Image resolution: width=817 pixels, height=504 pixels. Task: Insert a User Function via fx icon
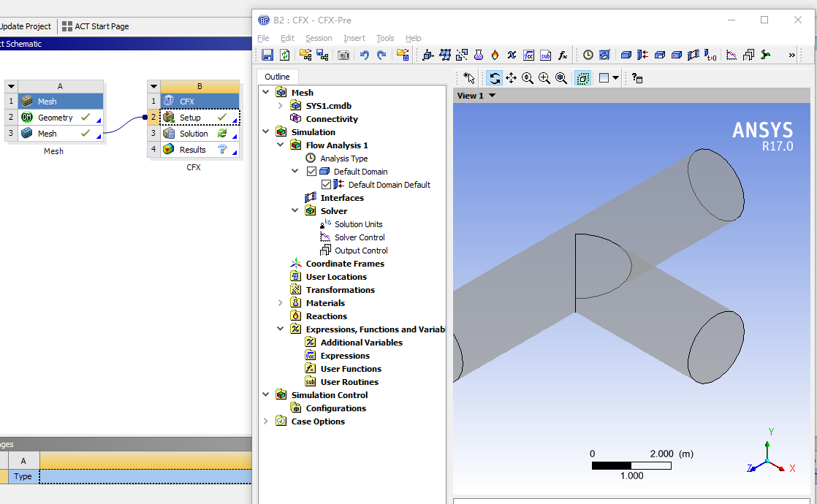point(563,55)
